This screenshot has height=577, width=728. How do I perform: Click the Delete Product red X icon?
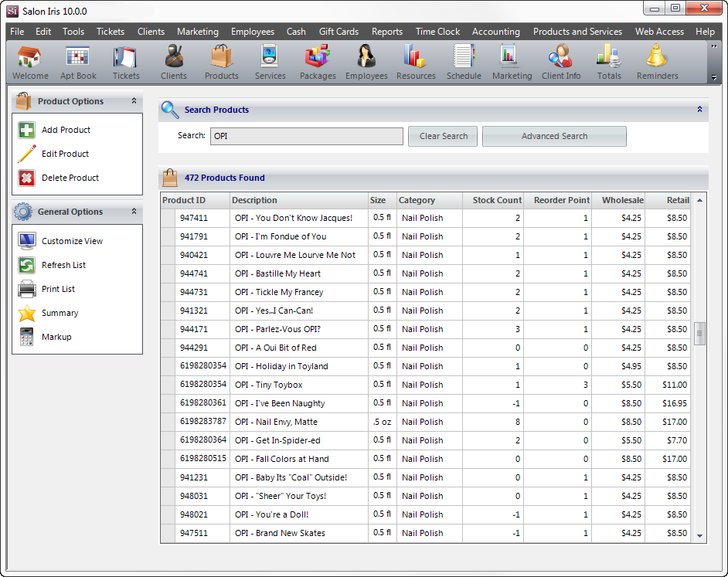(x=27, y=178)
